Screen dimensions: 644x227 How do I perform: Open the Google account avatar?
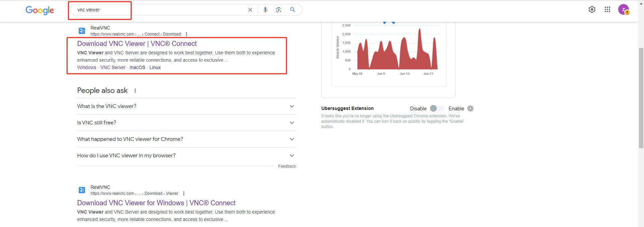tap(624, 9)
